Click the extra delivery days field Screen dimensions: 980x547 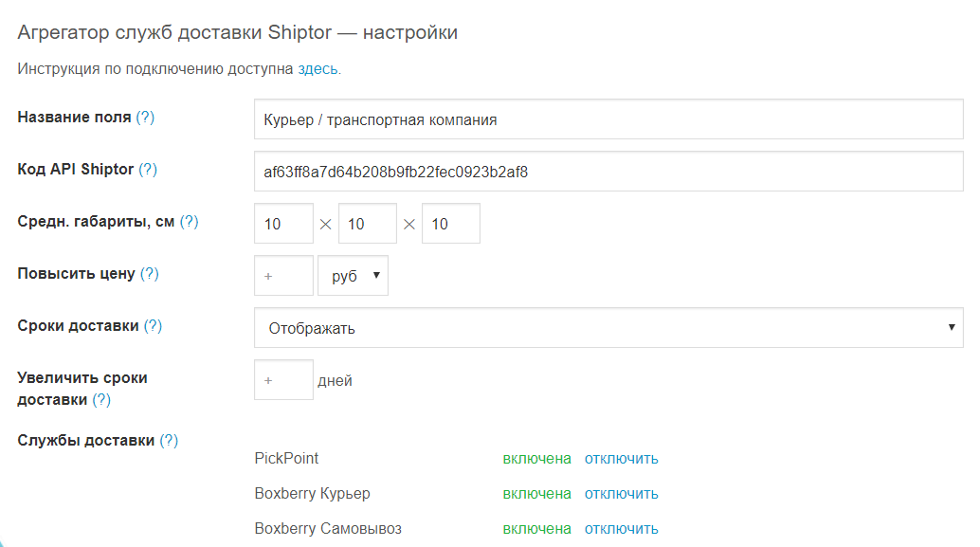pos(283,379)
